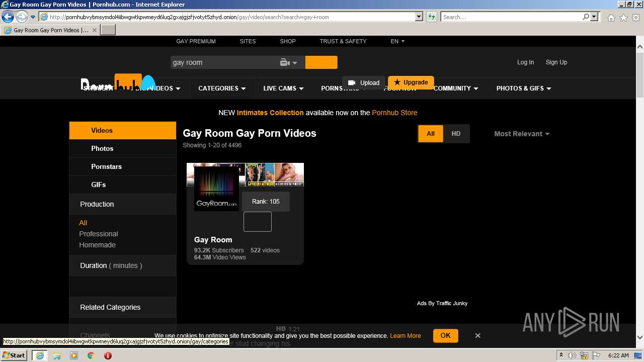
Task: Click the Upload camera button
Action: tap(364, 82)
